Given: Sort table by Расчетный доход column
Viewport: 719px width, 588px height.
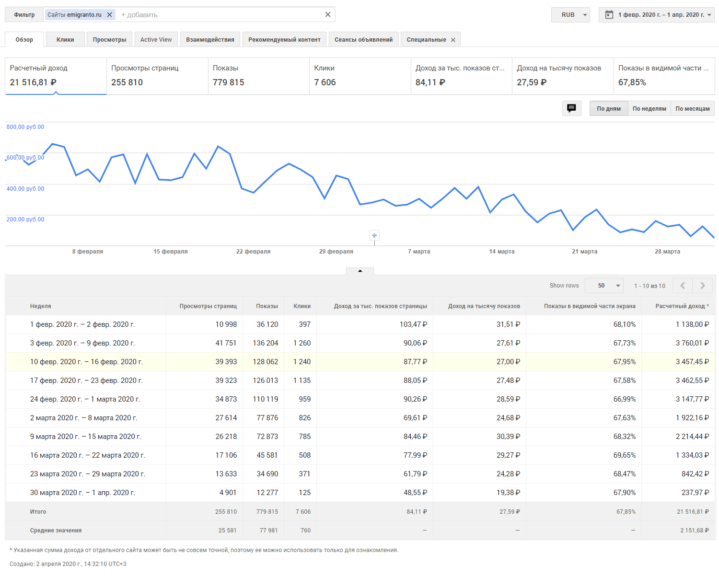Looking at the screenshot, I should click(x=682, y=306).
